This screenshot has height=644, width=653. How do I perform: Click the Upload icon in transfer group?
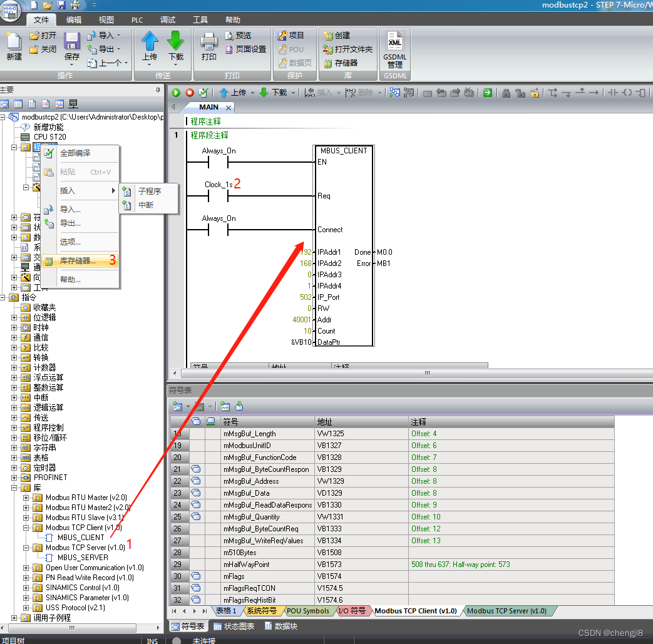tap(150, 41)
